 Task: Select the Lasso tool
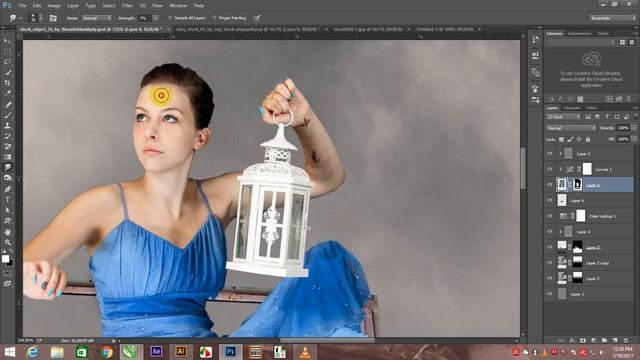7,62
